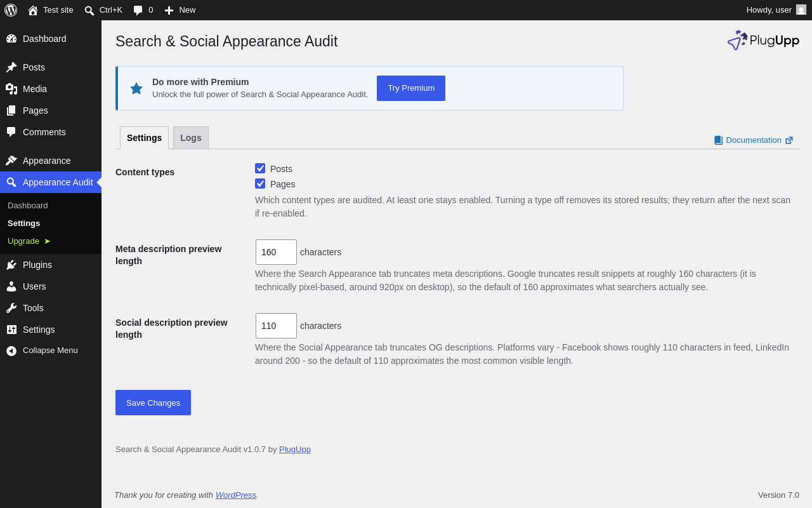Click the PlugUpp logo

pos(763,40)
